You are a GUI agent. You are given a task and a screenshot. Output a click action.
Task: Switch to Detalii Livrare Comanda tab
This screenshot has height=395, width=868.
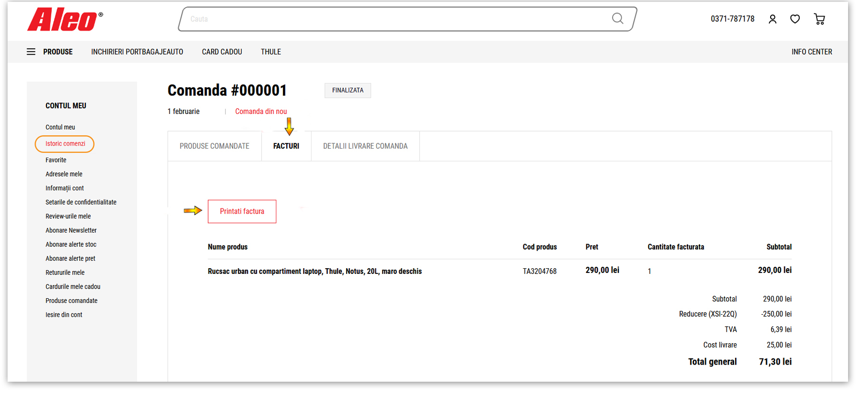coord(365,146)
